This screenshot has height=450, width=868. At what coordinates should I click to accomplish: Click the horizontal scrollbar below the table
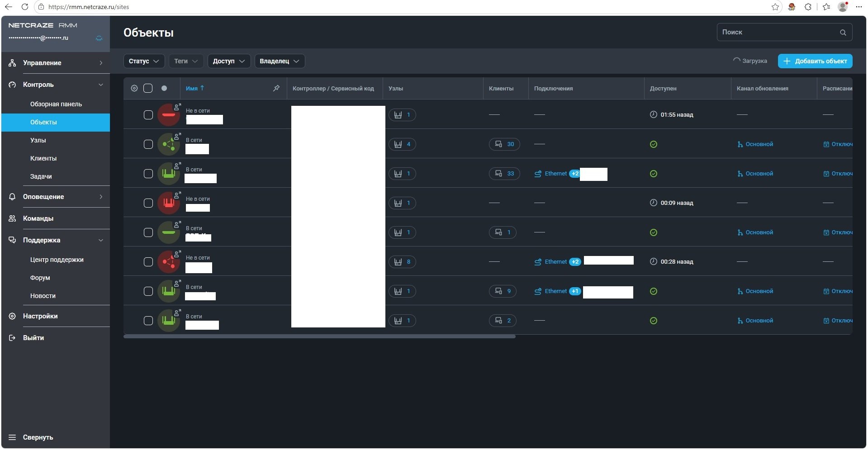point(319,336)
